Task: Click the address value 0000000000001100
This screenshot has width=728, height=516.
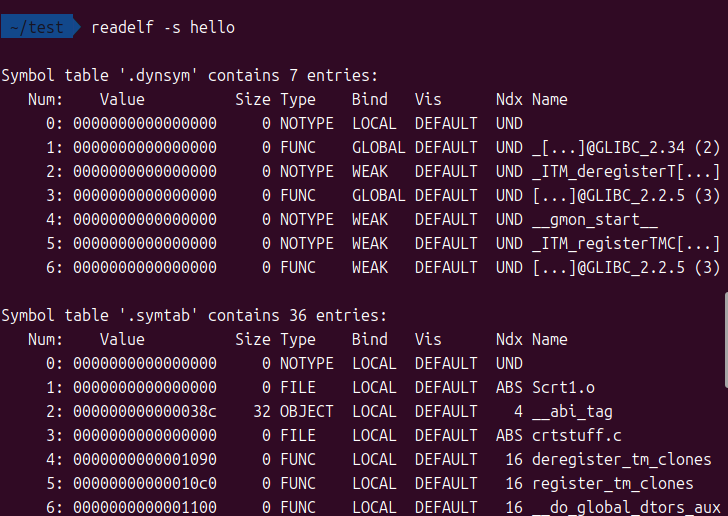Action: 145,507
